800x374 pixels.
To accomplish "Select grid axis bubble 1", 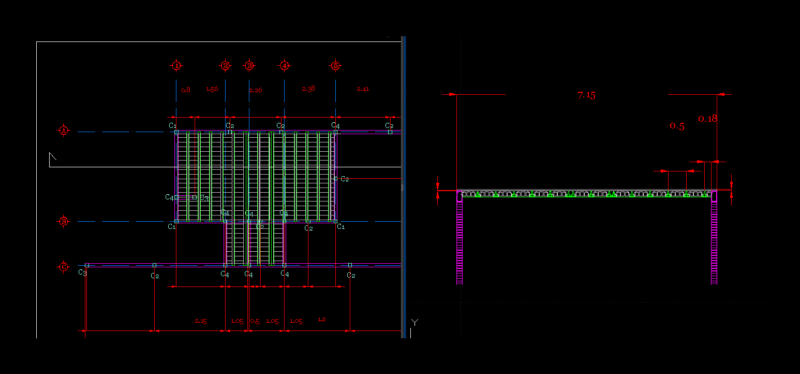I will point(176,66).
